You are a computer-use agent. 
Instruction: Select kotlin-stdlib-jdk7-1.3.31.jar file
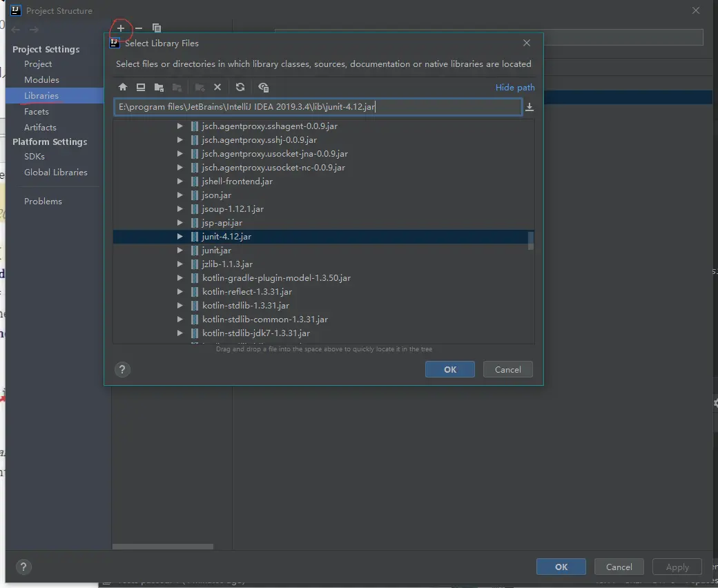tap(256, 333)
